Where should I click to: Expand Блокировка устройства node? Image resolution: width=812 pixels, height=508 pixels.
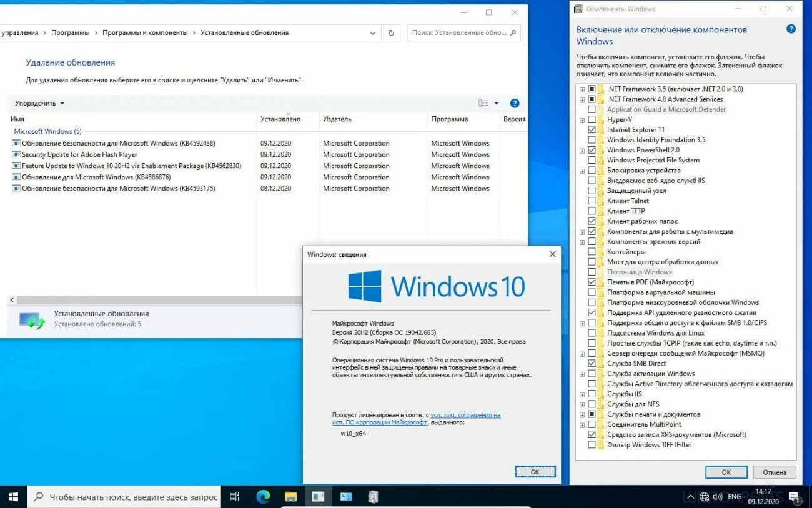(582, 171)
